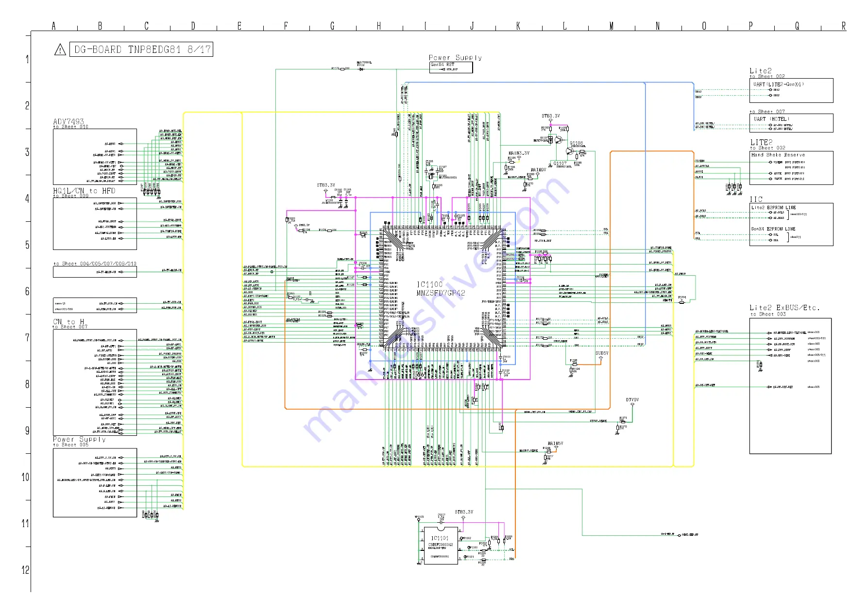Click the warning triangle symbol beside the board title
This screenshot has width=868, height=613.
(60, 50)
